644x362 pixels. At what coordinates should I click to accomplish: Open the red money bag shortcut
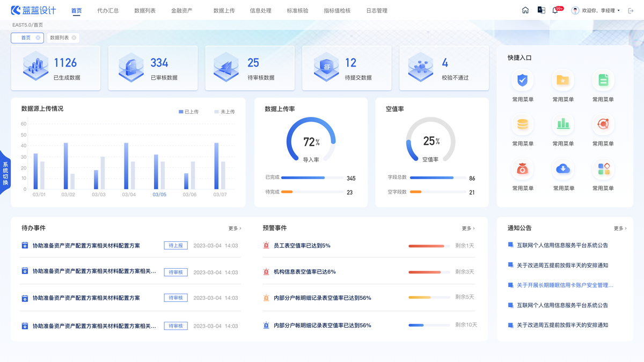click(x=522, y=169)
